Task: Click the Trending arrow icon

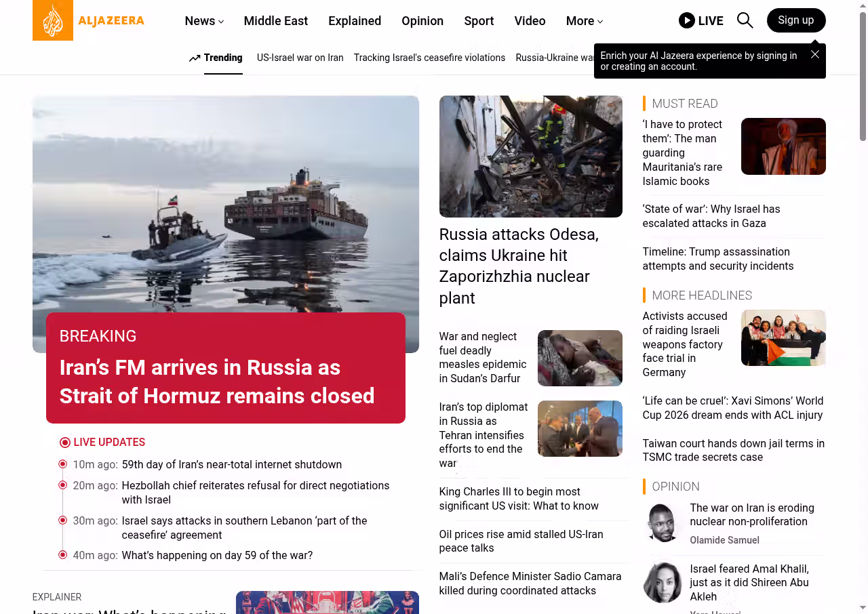Action: (x=195, y=58)
